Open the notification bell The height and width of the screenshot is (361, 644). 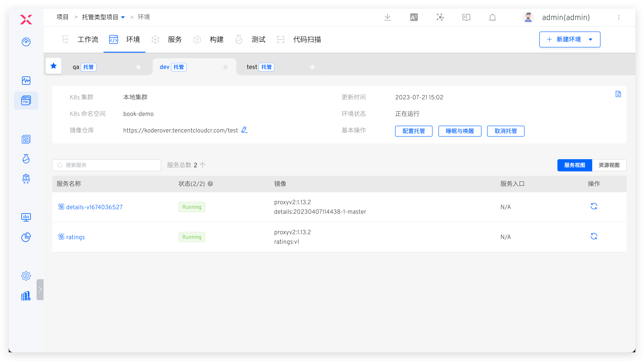tap(492, 17)
